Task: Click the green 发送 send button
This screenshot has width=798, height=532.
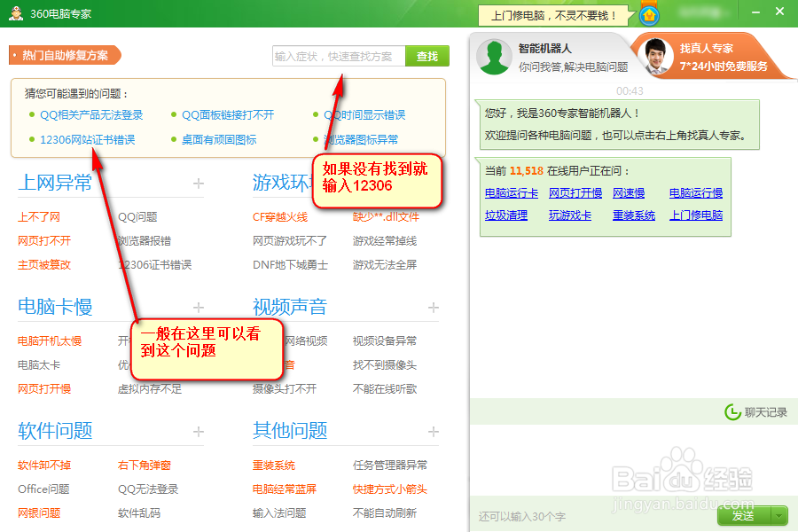Action: (x=744, y=516)
